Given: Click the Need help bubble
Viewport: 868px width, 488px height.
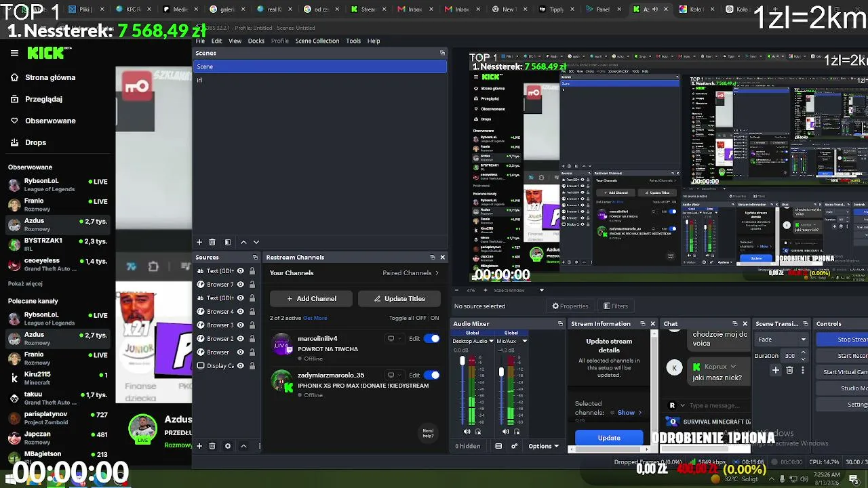Looking at the screenshot, I should click(428, 432).
